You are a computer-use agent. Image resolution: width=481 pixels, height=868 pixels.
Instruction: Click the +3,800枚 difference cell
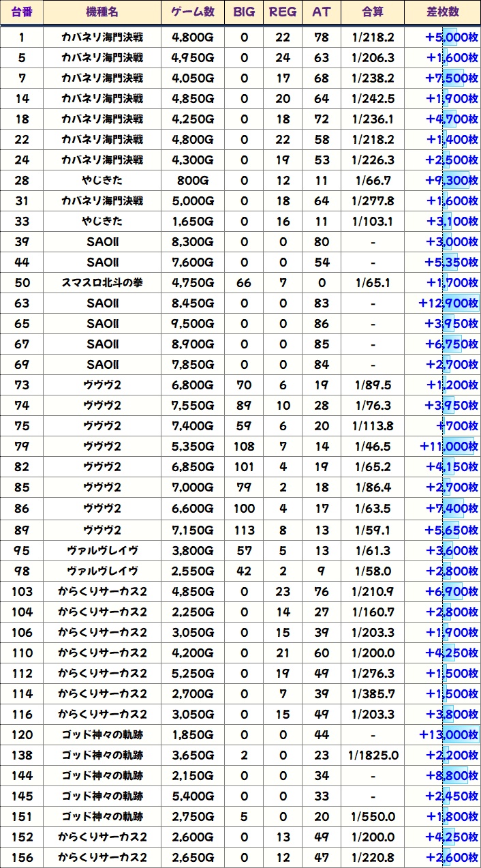coord(443,714)
